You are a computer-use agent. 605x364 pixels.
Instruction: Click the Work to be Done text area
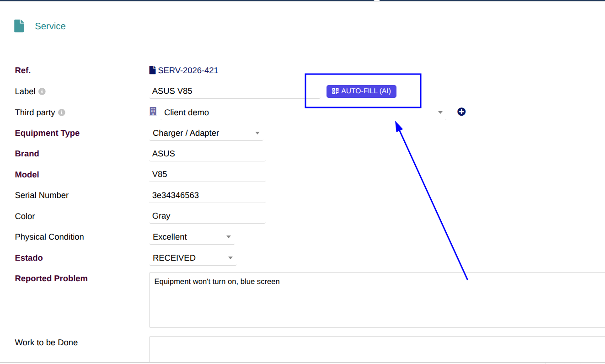[x=377, y=349]
